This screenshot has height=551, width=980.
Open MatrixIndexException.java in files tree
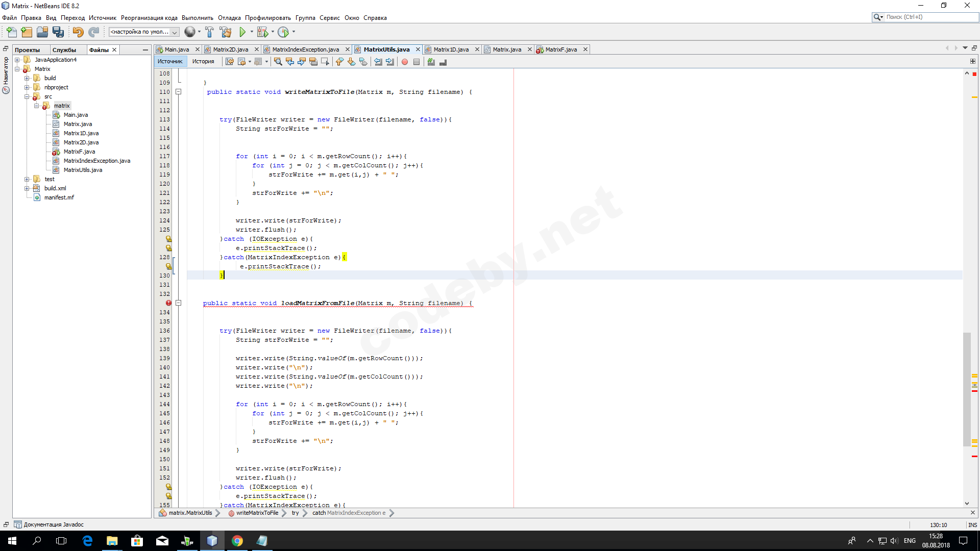tap(96, 161)
